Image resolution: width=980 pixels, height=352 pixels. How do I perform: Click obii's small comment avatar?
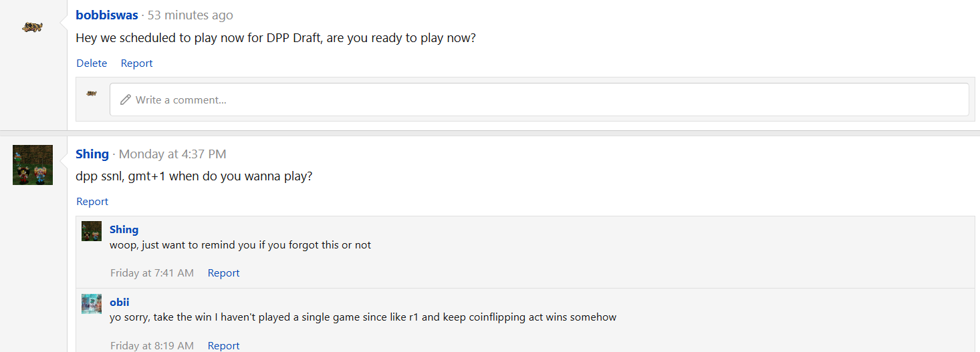(x=92, y=304)
